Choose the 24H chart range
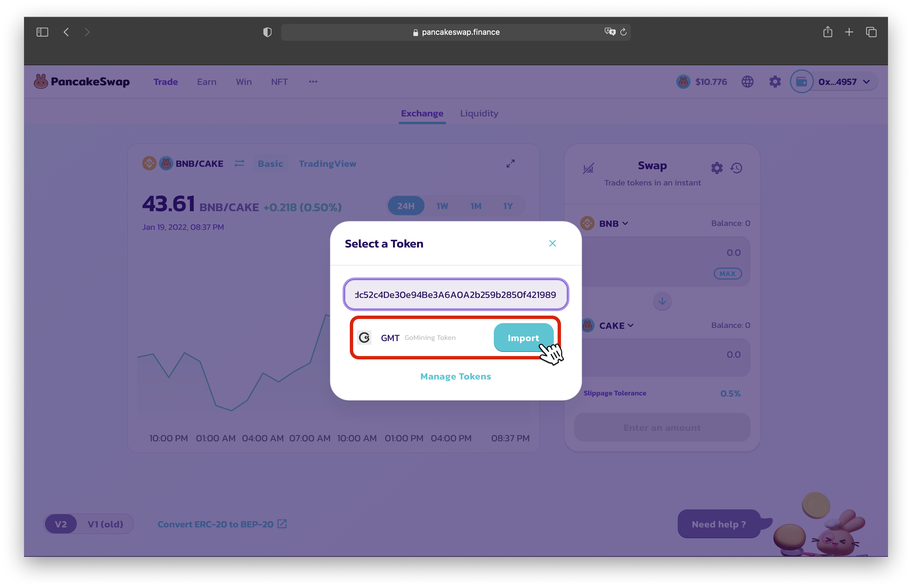912x588 pixels. coord(405,206)
